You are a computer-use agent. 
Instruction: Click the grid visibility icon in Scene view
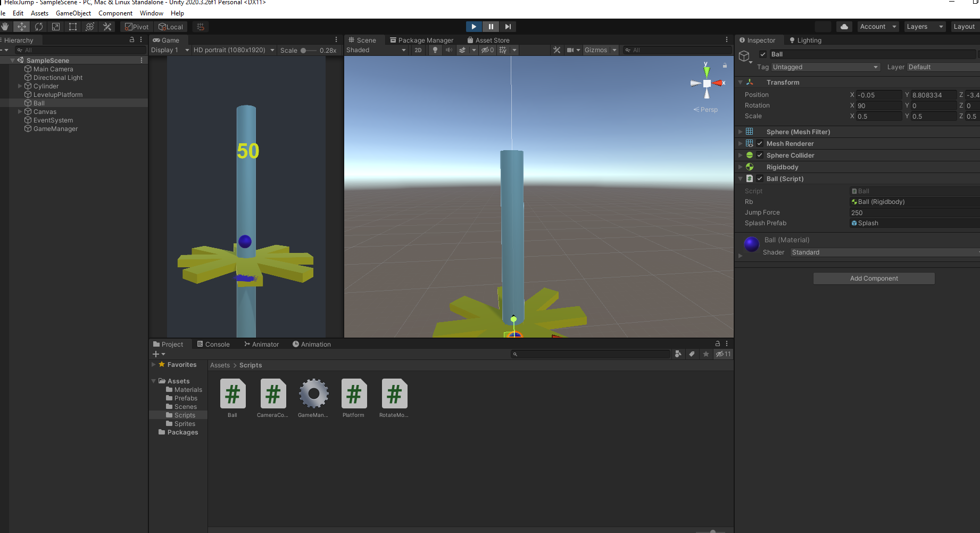pos(503,50)
